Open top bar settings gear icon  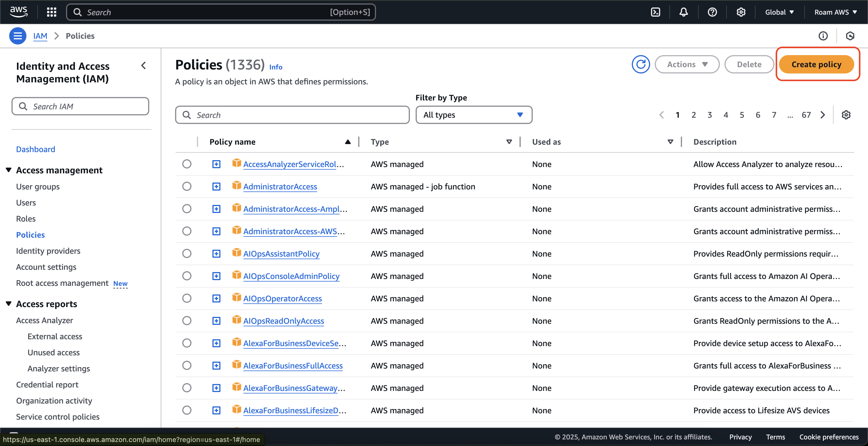click(x=741, y=12)
